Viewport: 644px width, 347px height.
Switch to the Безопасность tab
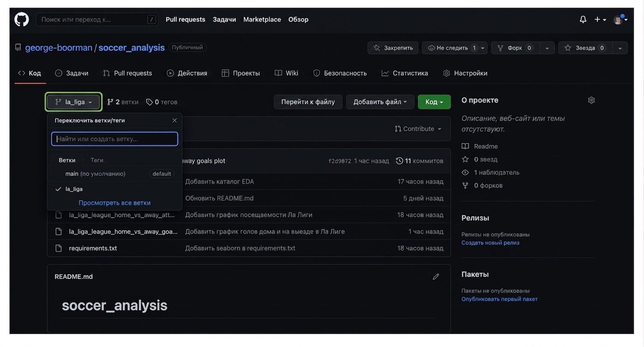[x=340, y=73]
